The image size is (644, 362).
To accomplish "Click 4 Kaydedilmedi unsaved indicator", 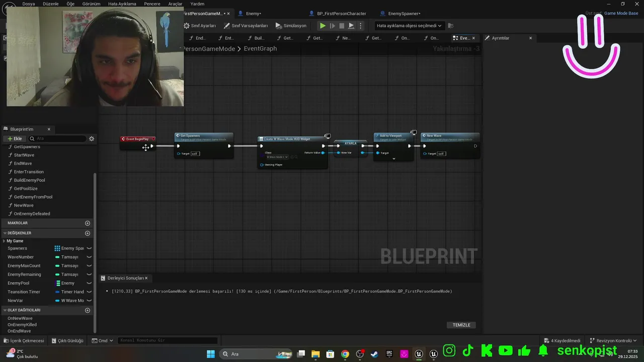I will [x=562, y=341].
